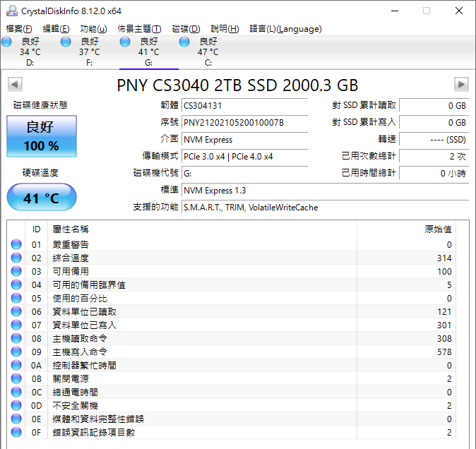
Task: Click the firmware field CS304131
Action: coord(244,106)
